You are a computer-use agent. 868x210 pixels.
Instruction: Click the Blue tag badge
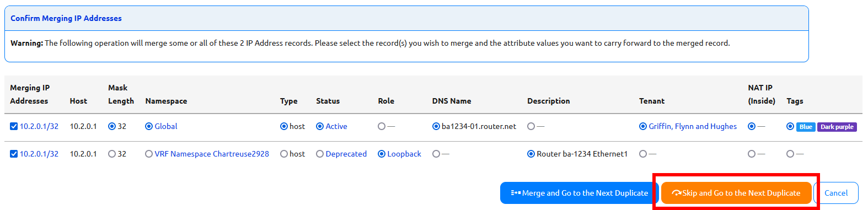click(806, 127)
